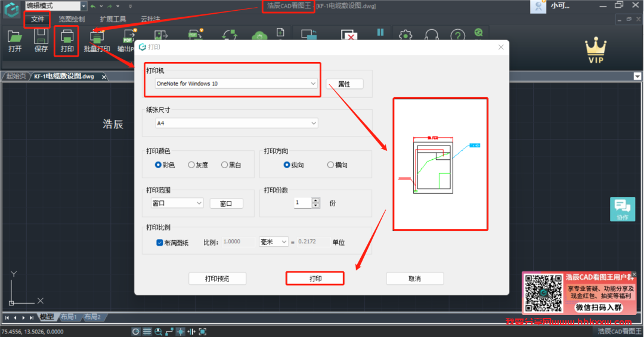Open the 文件 menu
Image resolution: width=644 pixels, height=337 pixels.
[x=38, y=19]
